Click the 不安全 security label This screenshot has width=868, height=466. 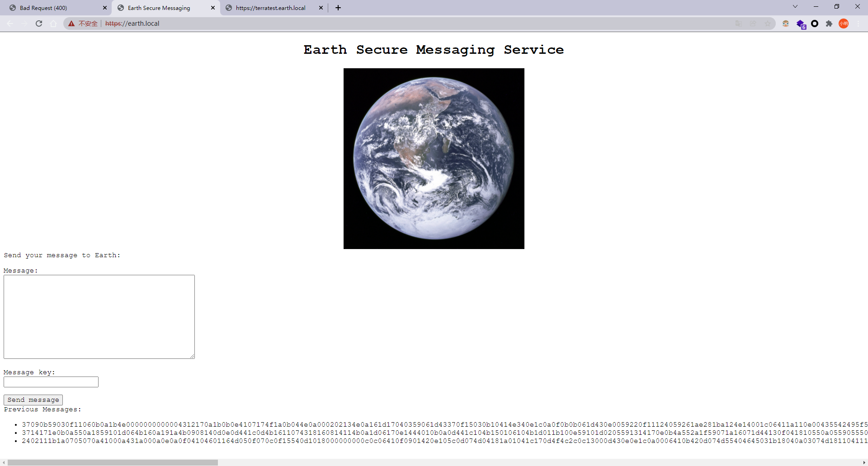coord(88,24)
